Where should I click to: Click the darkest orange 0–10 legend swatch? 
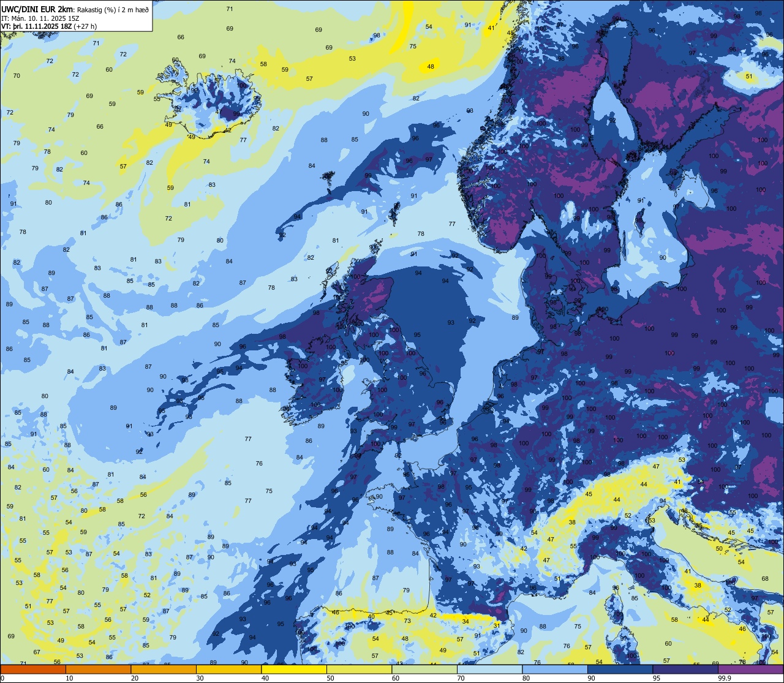pyautogui.click(x=33, y=670)
